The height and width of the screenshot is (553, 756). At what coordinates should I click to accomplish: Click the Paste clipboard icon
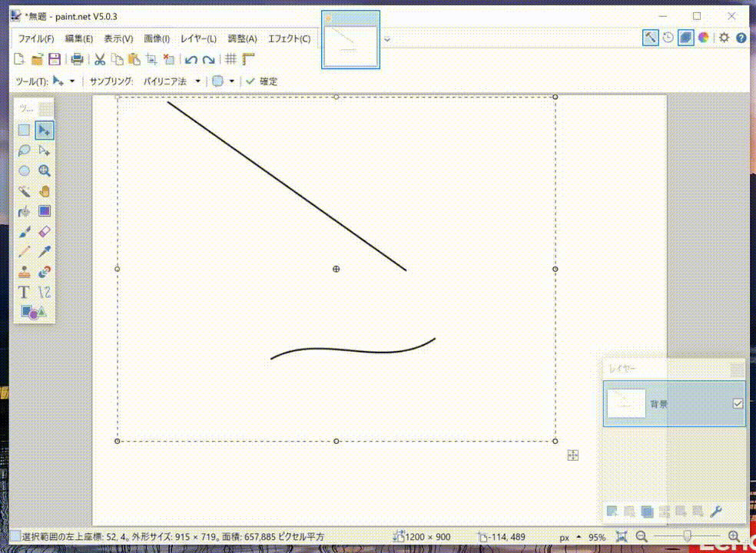(x=134, y=59)
